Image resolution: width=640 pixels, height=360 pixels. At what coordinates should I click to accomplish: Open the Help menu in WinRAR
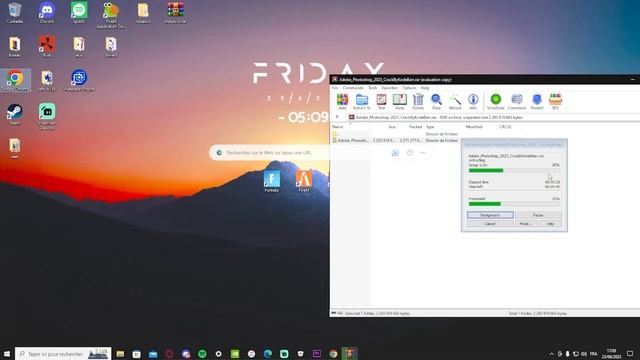tap(425, 88)
